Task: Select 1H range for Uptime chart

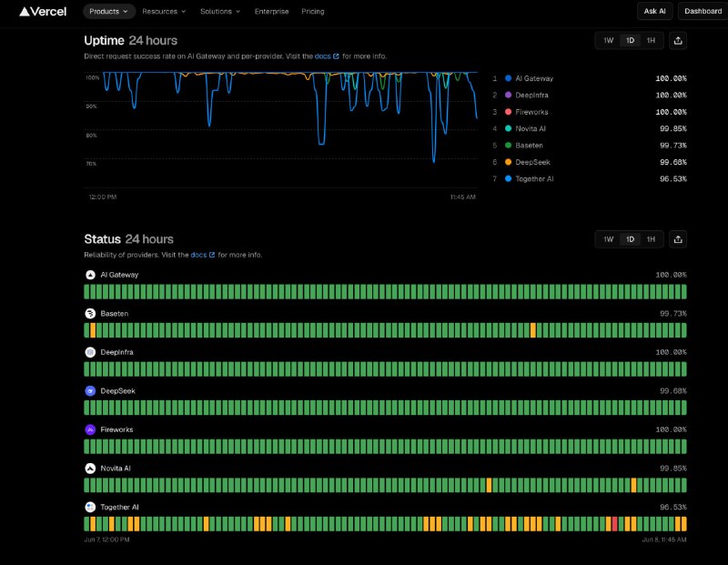Action: pos(651,40)
